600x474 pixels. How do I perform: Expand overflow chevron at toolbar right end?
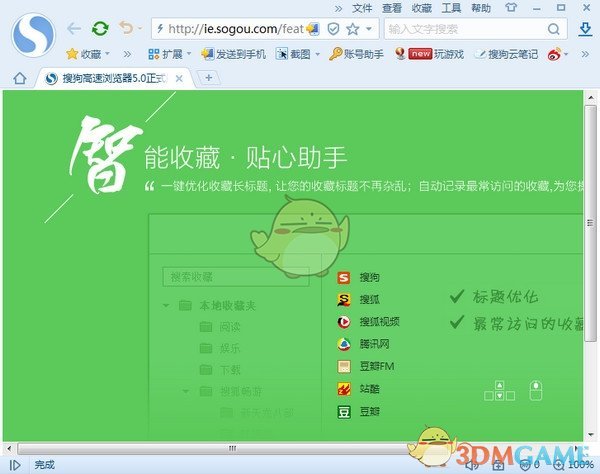pyautogui.click(x=585, y=54)
